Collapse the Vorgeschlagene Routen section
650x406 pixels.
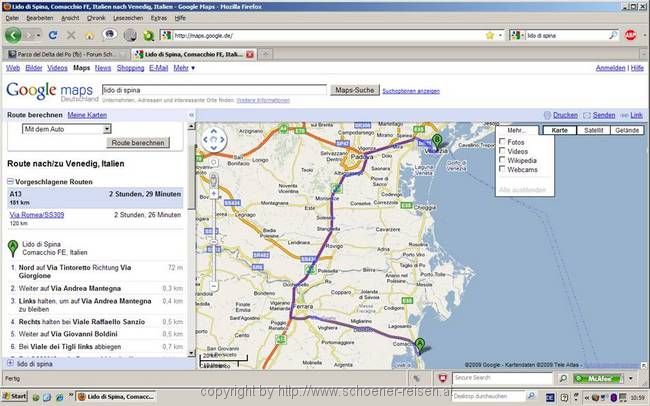tap(10, 181)
